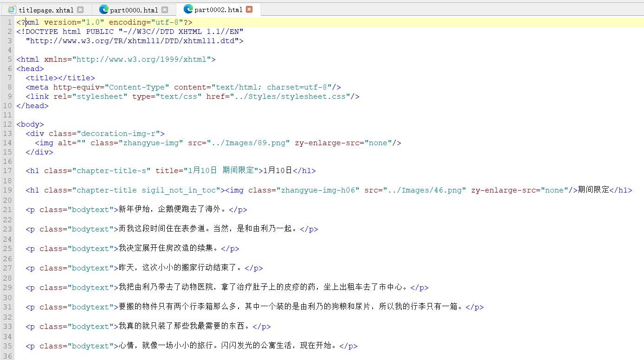
Task: Click line number 19 in the gutter
Action: click(6, 189)
